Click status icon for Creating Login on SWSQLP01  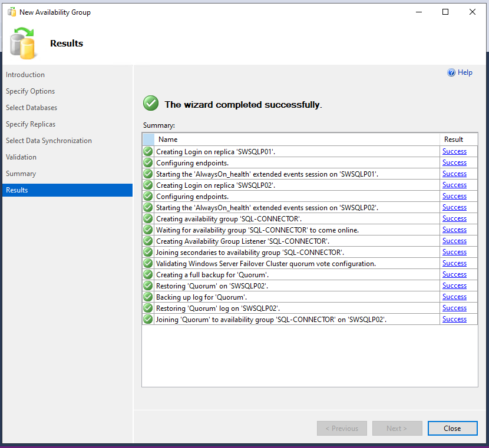[x=148, y=151]
